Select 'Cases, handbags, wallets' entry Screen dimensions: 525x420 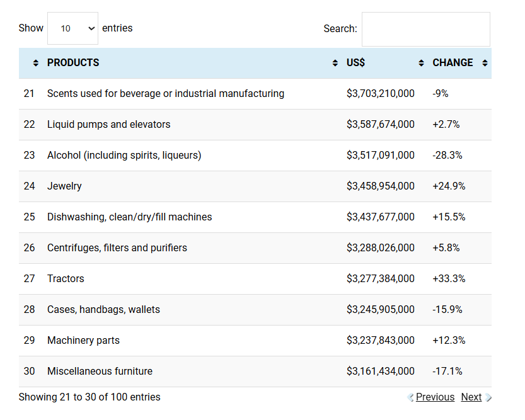pyautogui.click(x=103, y=310)
